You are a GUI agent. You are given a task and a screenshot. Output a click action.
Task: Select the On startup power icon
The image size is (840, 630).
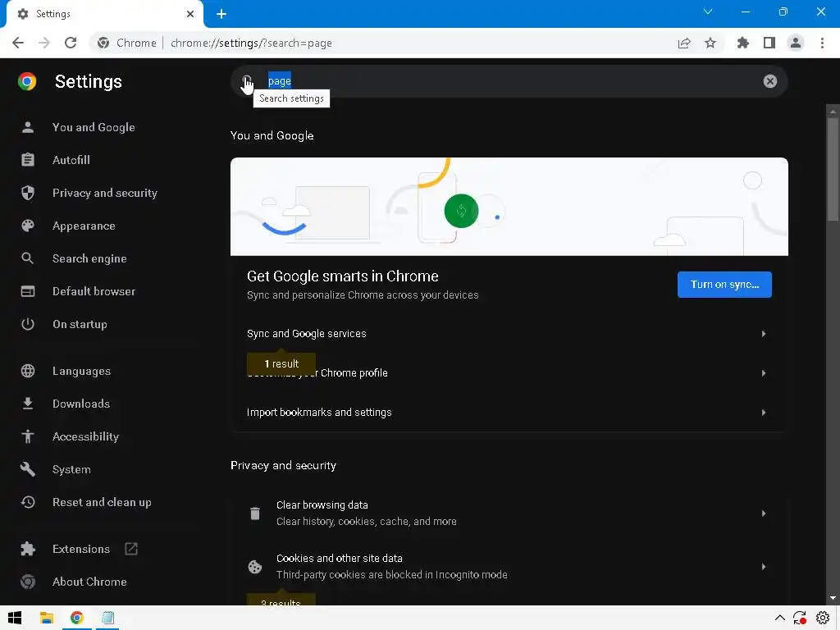point(28,324)
